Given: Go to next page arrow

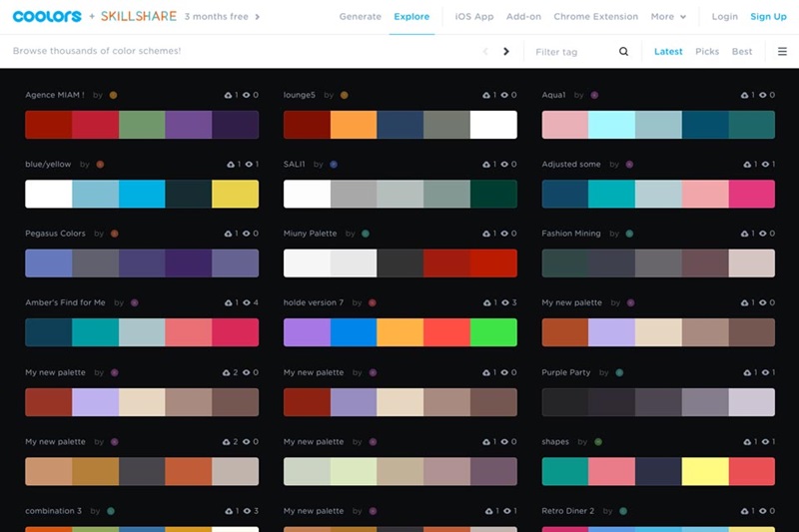Looking at the screenshot, I should point(506,52).
